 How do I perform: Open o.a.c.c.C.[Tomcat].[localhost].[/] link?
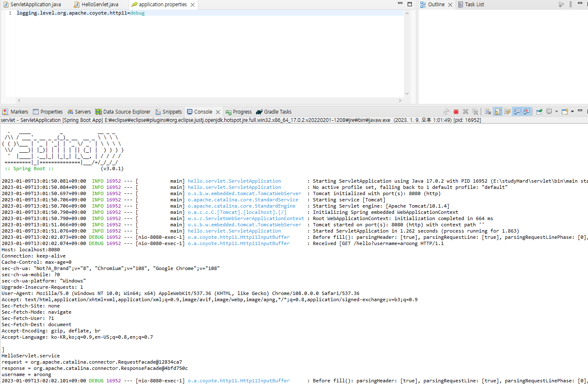coord(237,212)
